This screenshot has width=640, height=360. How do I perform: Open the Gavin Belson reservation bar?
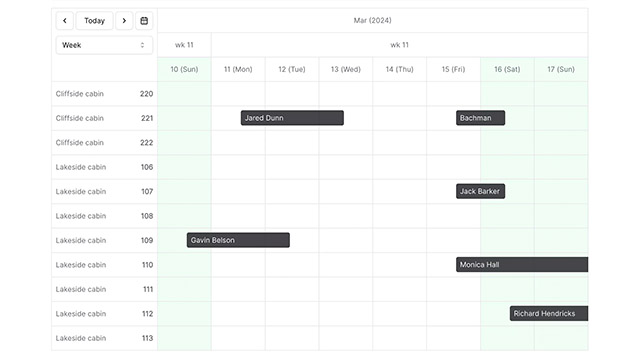click(x=238, y=240)
